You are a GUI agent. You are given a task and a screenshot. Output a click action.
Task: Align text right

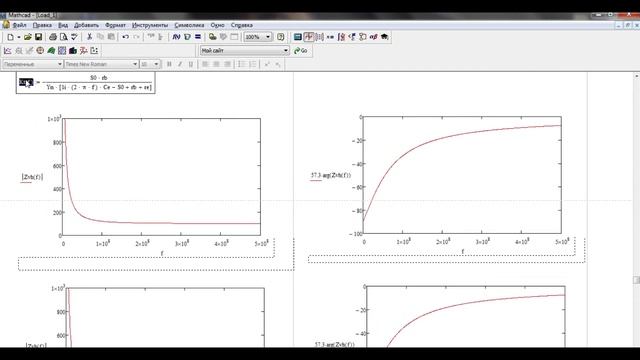(x=227, y=64)
